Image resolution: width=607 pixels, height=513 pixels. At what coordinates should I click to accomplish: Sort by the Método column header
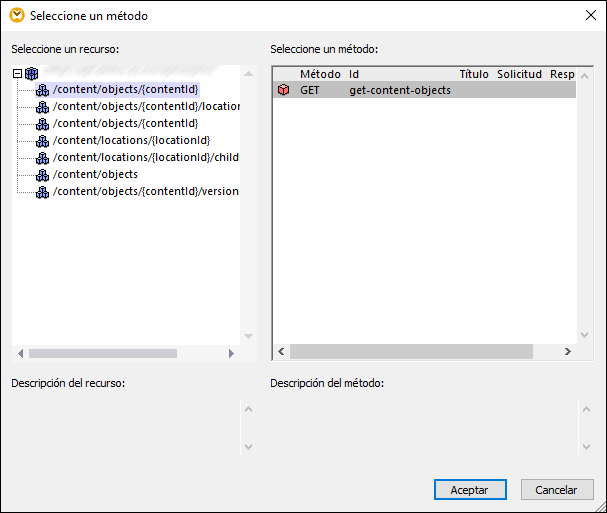pyautogui.click(x=320, y=74)
